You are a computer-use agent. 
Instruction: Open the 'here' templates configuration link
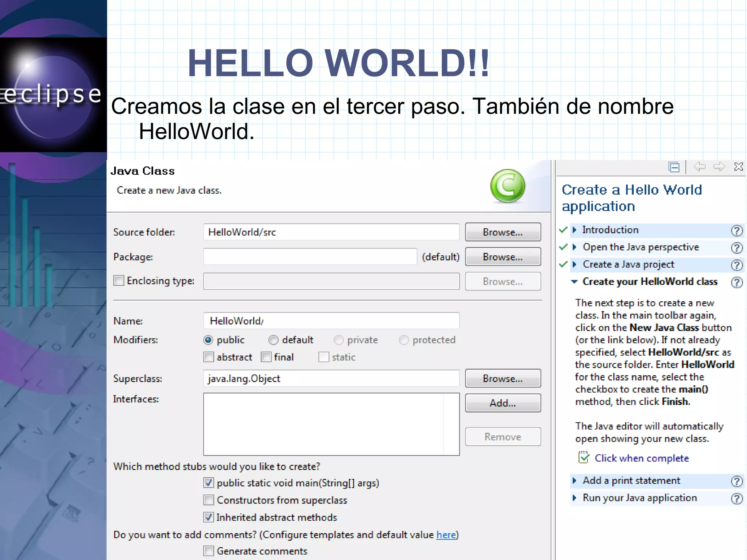point(446,535)
